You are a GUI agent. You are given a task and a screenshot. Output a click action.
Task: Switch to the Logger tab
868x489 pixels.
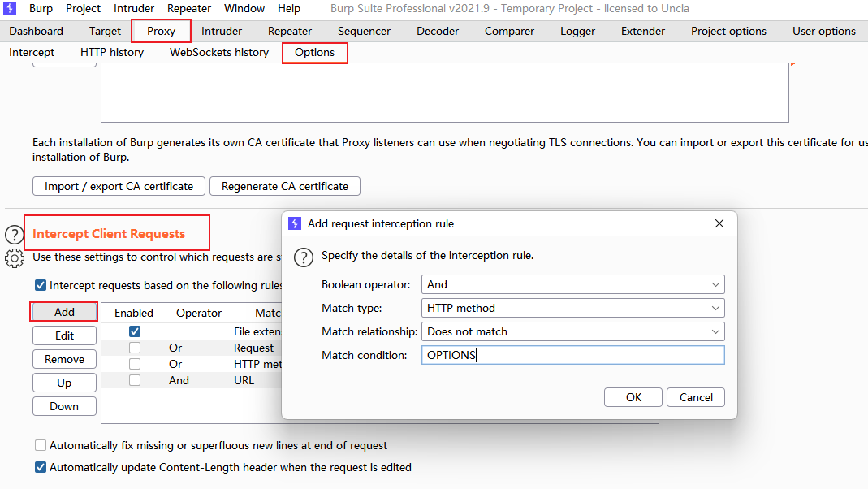(577, 31)
